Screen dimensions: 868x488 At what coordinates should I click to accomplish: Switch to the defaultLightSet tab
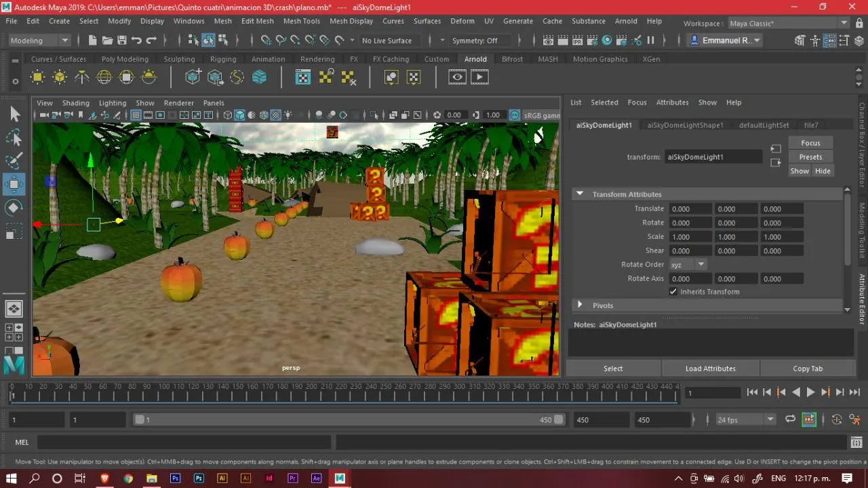click(764, 125)
